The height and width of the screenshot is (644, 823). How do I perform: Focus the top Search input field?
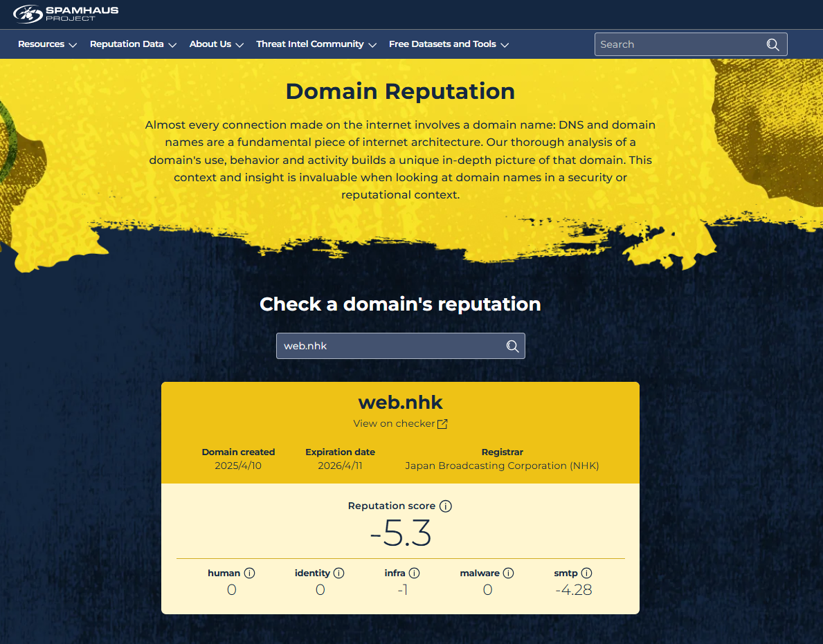pos(678,44)
